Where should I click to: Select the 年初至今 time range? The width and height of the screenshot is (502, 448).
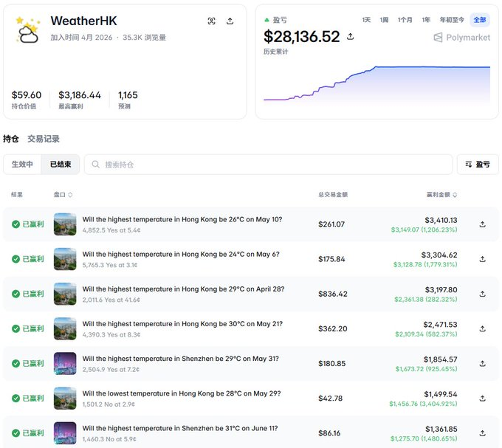coord(452,20)
